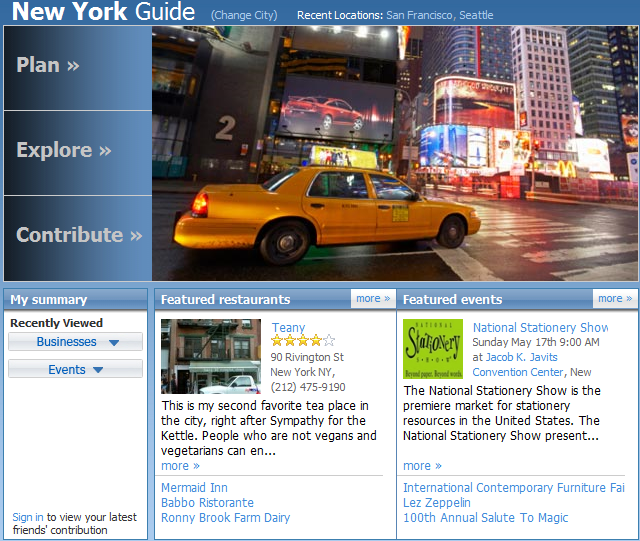Go to recent location Seattle
The width and height of the screenshot is (640, 541).
(476, 16)
